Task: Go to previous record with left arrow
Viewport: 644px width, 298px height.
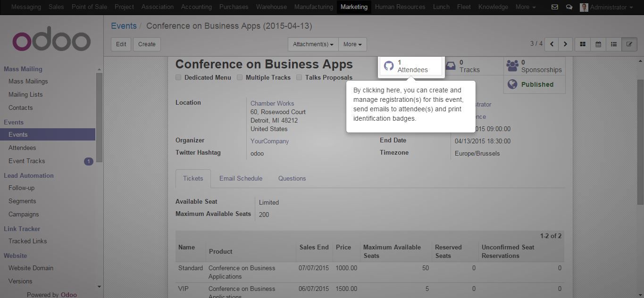Action: click(552, 44)
